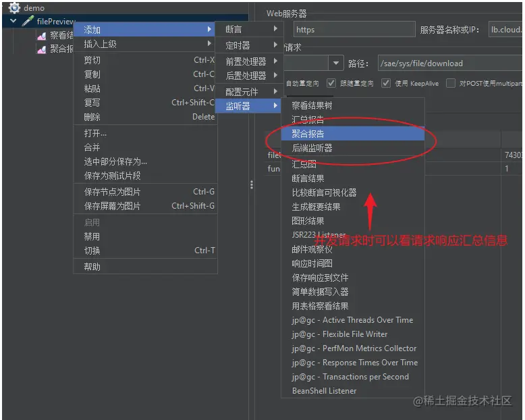Select jp@gc - Transactions per Second
Screen dimensions: 525x420
[x=353, y=377]
